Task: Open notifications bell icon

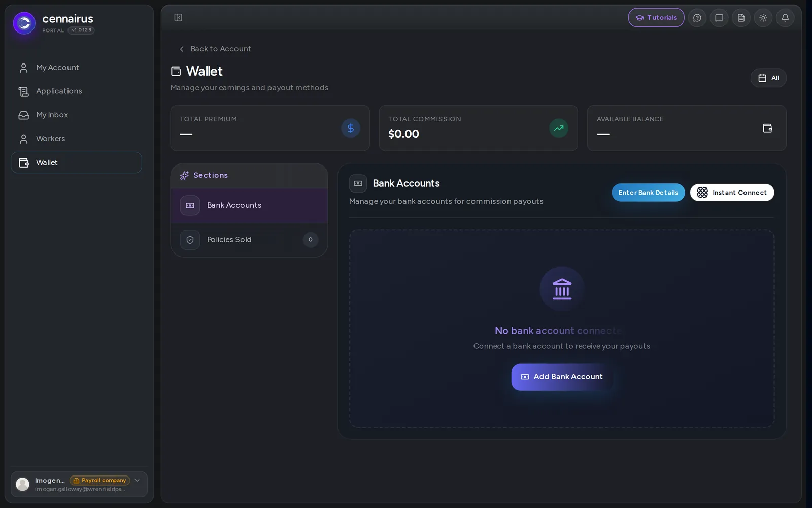Action: [x=785, y=18]
